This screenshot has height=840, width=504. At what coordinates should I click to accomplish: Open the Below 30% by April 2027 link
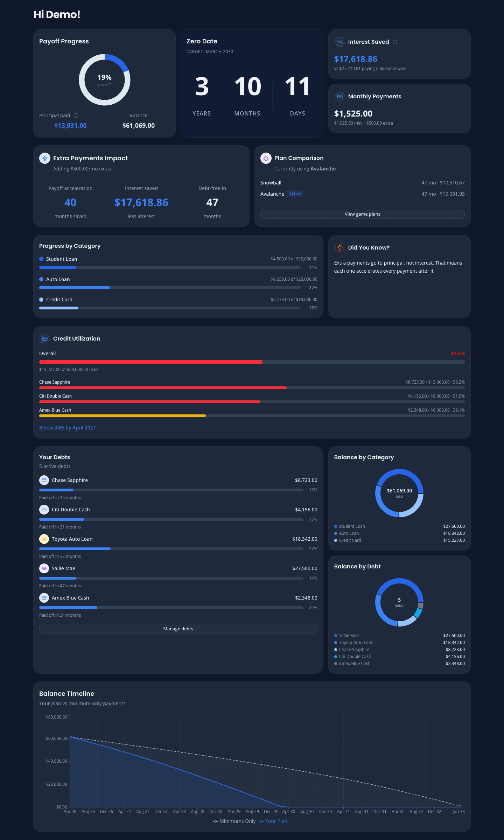67,428
